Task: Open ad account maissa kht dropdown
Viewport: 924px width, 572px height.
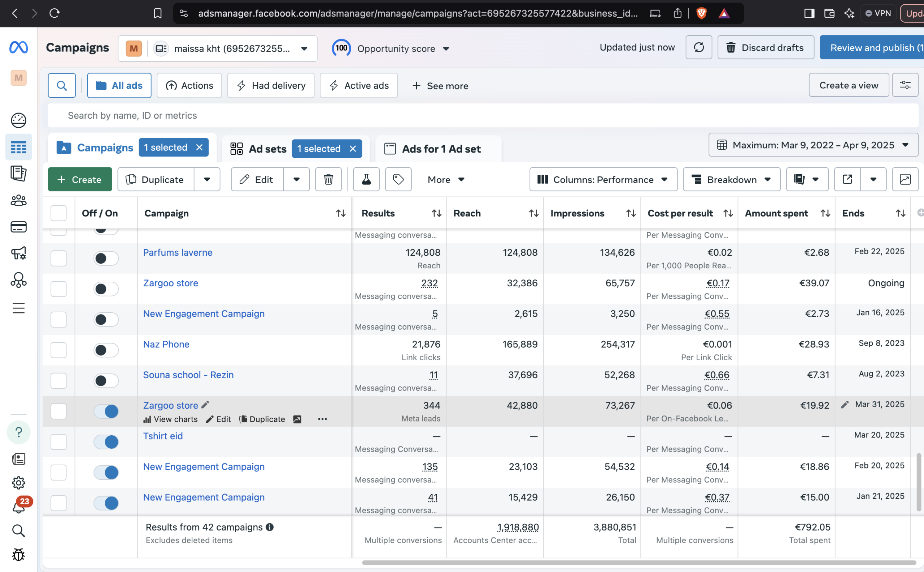Action: click(x=218, y=48)
